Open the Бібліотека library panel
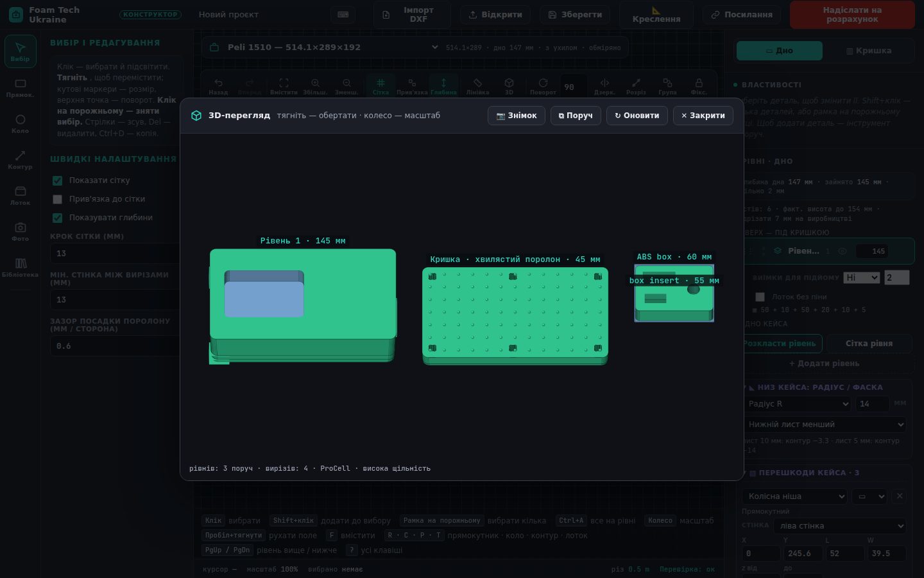The width and height of the screenshot is (924, 578). [x=20, y=267]
